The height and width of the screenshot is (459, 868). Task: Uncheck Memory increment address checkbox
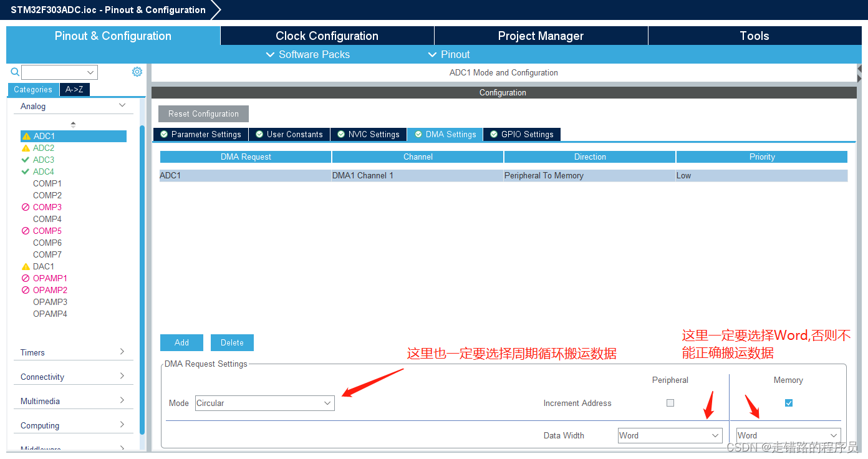click(789, 403)
